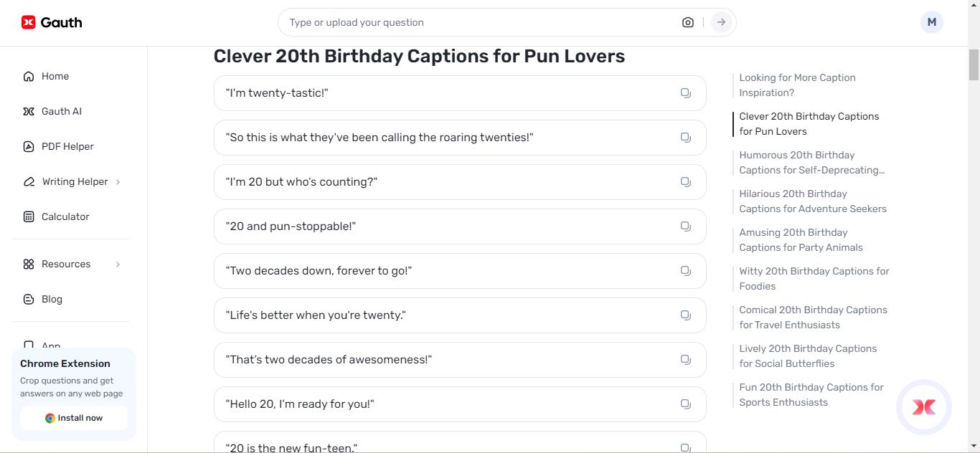Click the Install now button

click(74, 418)
